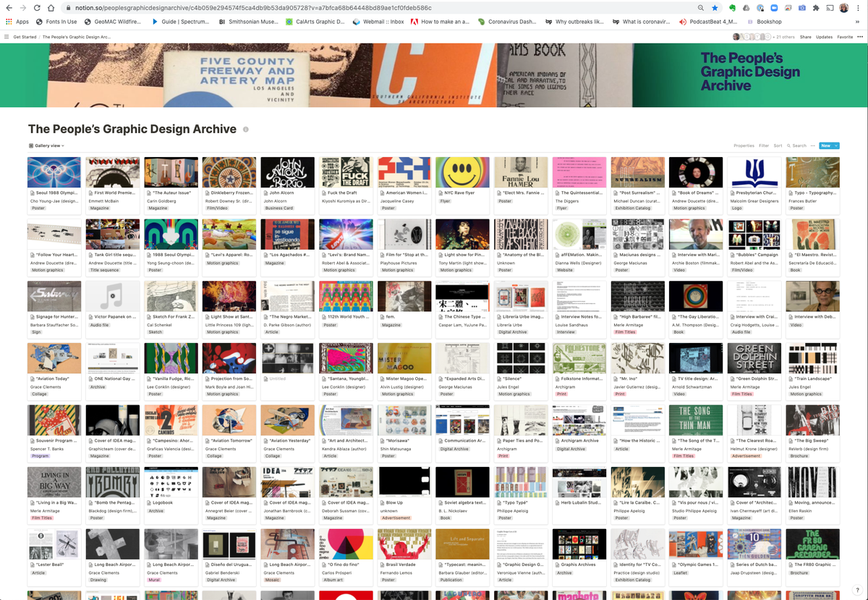Open "Mister Magoo Ope..." card
868x600 pixels.
(x=404, y=371)
